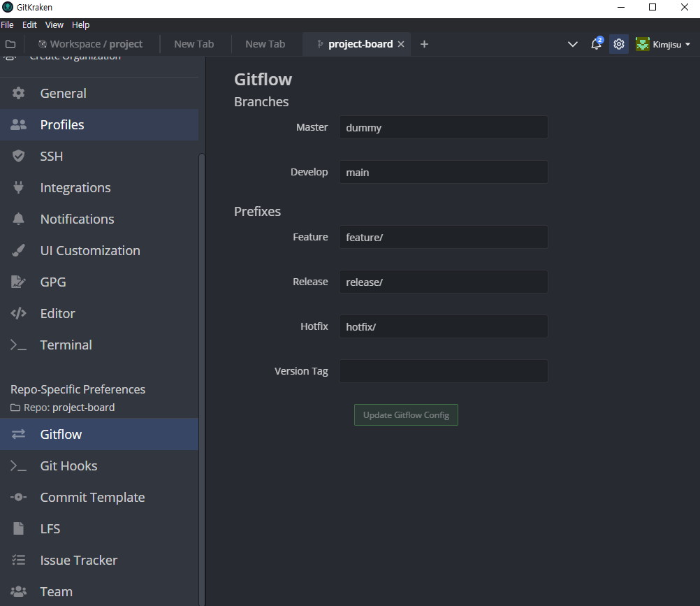Click the Hotfix prefix field
This screenshot has width=700, height=606.
(444, 326)
